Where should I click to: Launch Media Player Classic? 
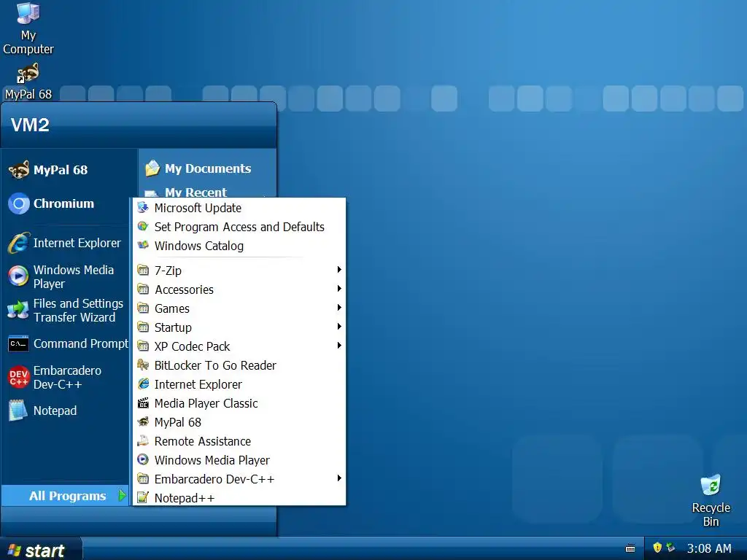[239, 403]
